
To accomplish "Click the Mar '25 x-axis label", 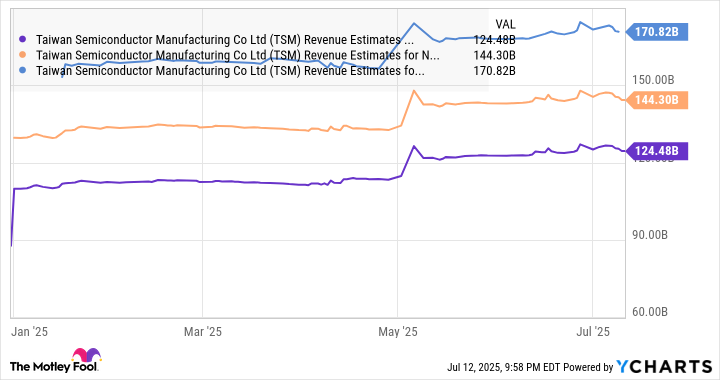I will (202, 332).
